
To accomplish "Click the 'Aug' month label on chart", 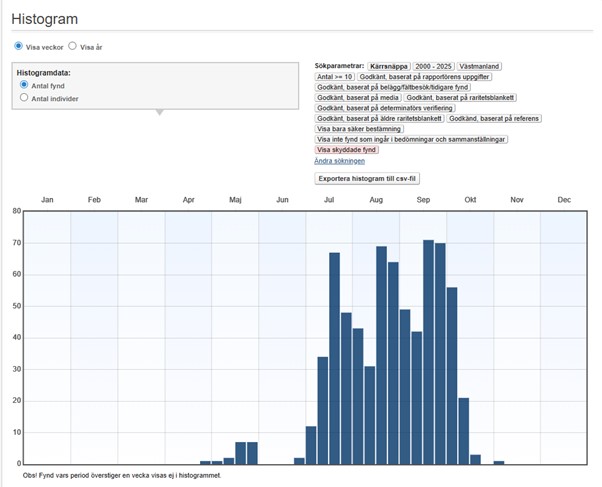I will coord(376,200).
